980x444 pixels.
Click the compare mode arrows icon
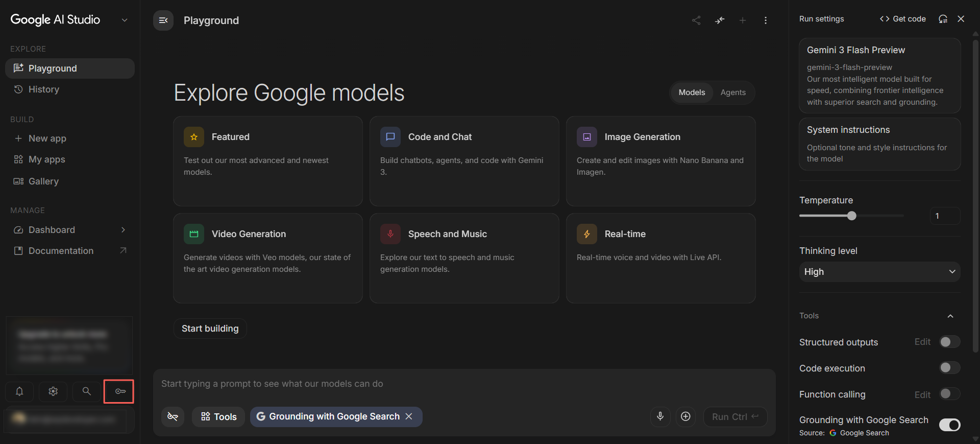[720, 20]
